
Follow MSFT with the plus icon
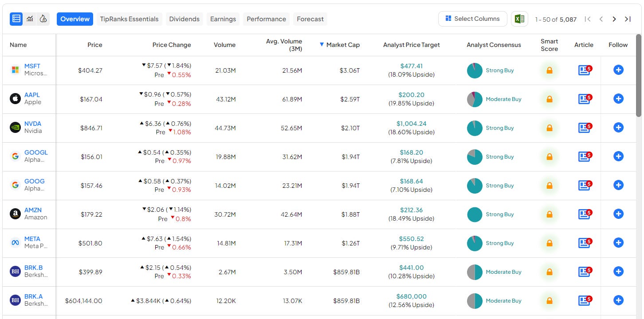(x=618, y=70)
